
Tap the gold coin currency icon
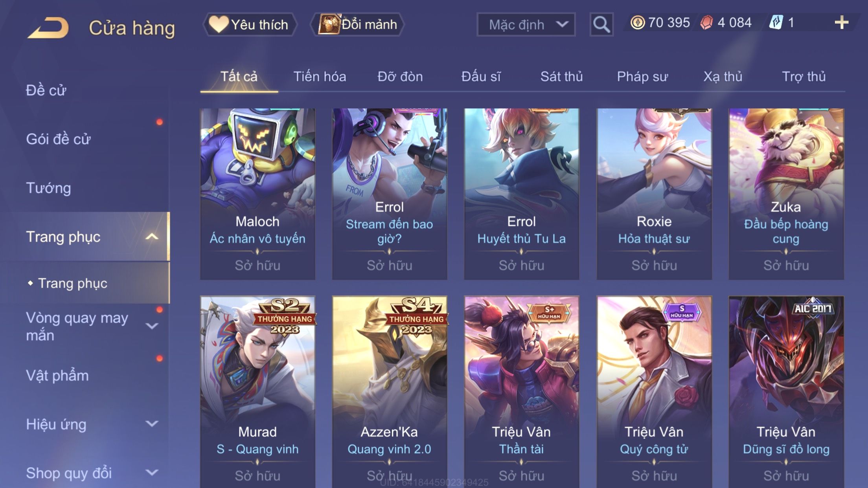coord(638,23)
